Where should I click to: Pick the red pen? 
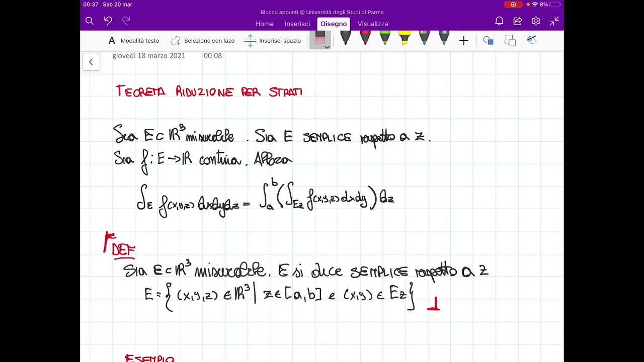365,38
